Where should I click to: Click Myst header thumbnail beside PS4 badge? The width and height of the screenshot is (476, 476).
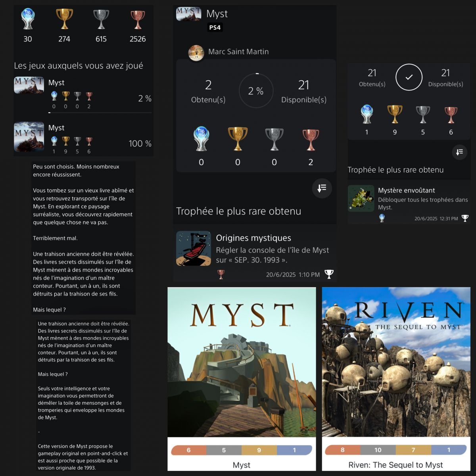click(188, 14)
